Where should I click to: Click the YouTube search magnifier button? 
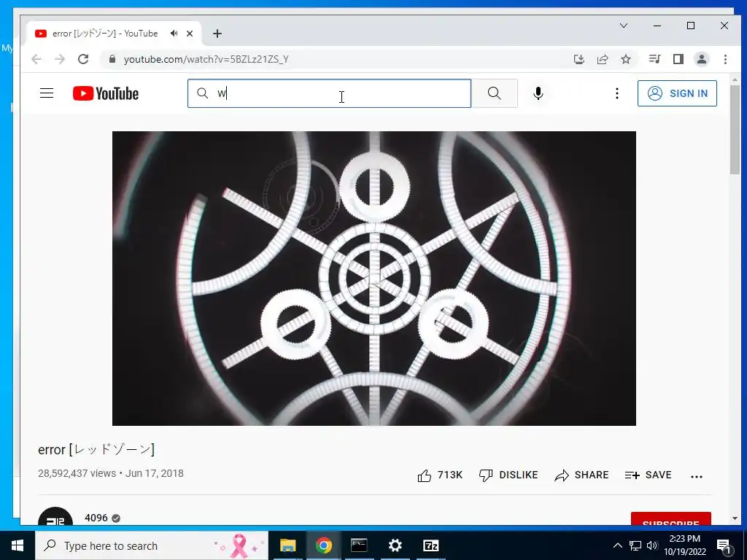tap(494, 93)
